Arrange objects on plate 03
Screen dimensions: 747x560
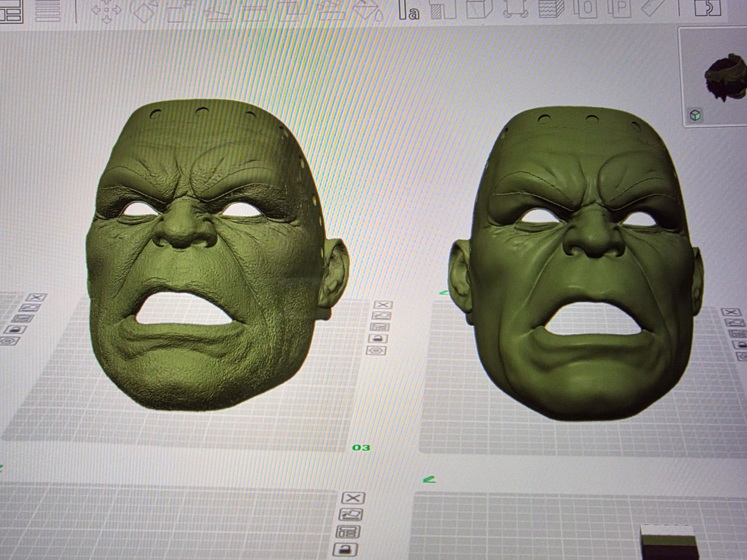point(380,328)
